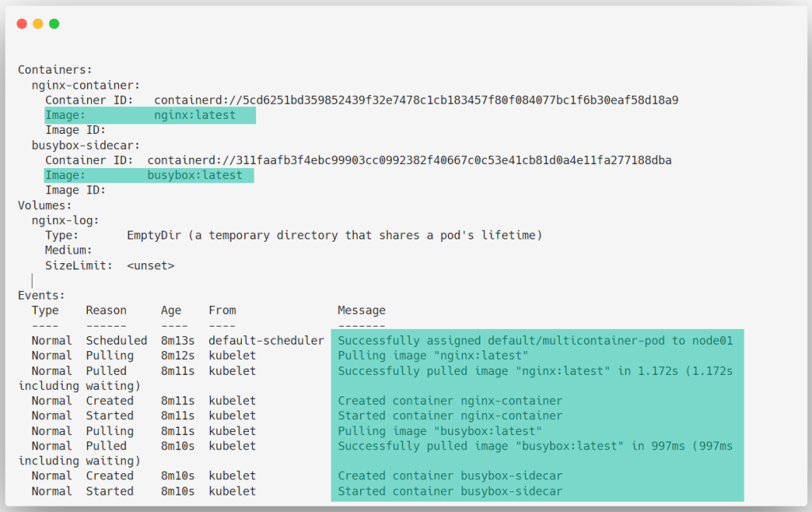
Task: Click the '<unset>' SizeLimit value
Action: tap(151, 266)
